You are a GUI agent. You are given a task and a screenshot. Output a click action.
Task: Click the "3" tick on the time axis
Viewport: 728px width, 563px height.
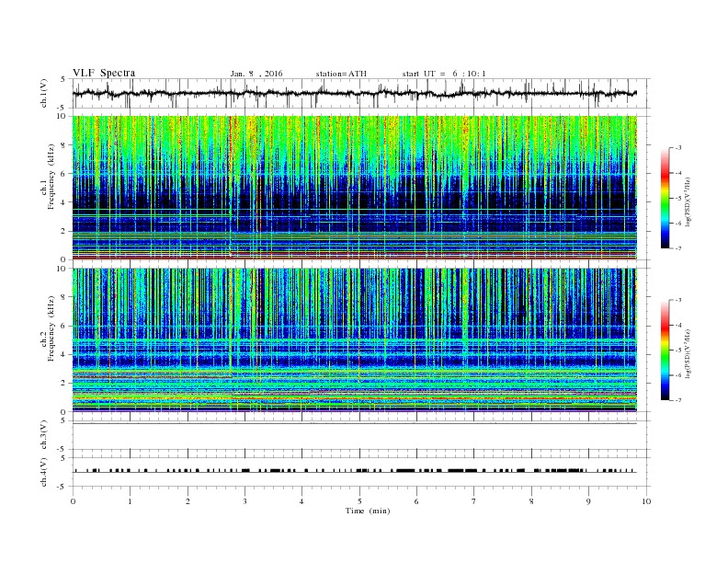(245, 501)
